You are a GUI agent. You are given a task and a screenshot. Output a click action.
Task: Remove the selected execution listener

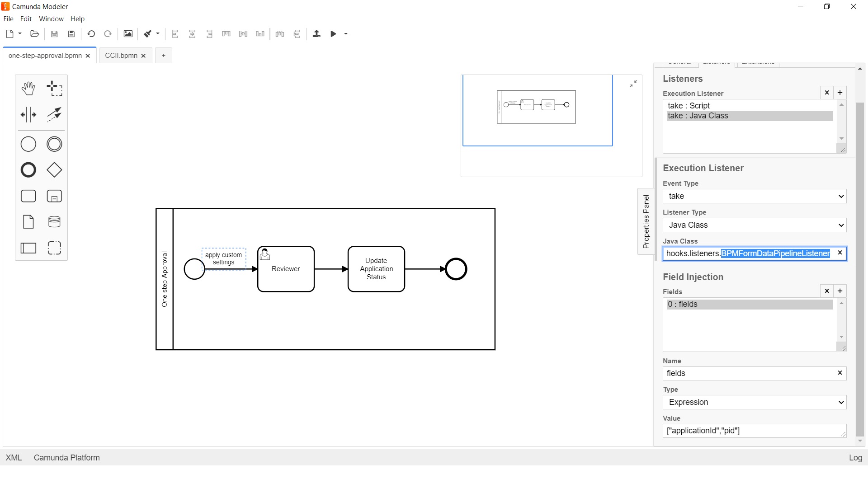[x=827, y=93]
